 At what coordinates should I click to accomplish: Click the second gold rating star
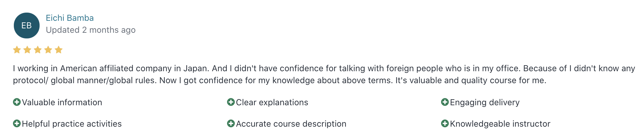click(27, 50)
